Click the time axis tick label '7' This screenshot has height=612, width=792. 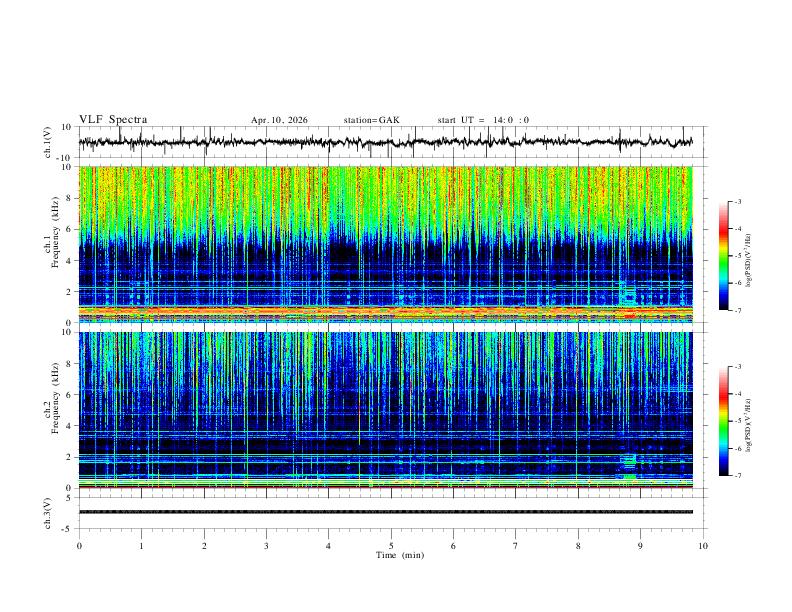point(516,546)
